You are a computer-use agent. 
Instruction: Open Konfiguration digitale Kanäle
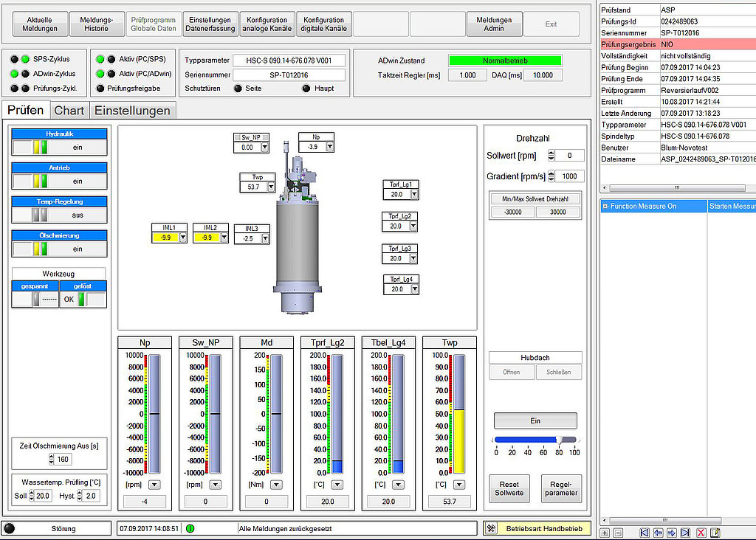click(324, 24)
